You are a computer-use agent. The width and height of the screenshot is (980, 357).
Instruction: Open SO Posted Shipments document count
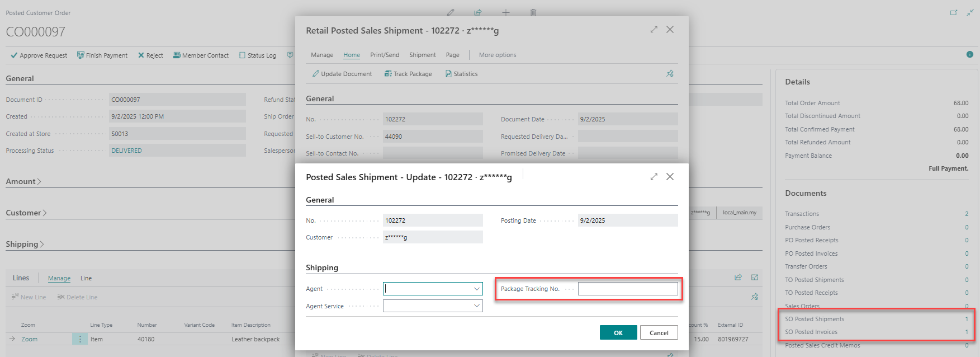tap(966, 319)
